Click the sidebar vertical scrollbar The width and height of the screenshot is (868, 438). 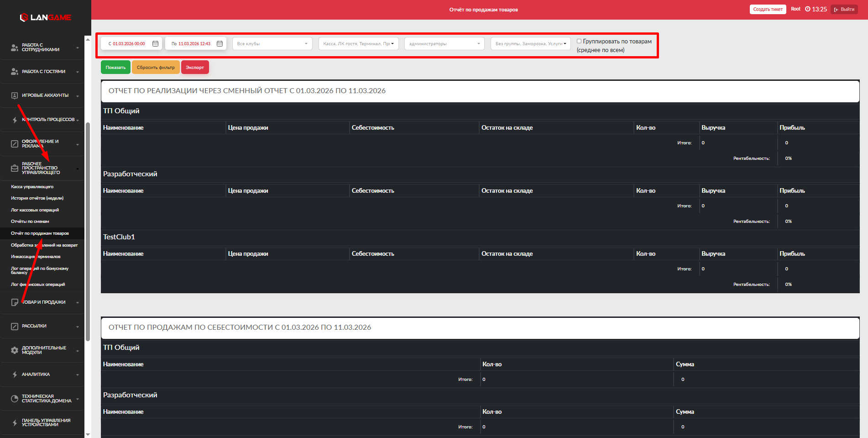point(88,228)
